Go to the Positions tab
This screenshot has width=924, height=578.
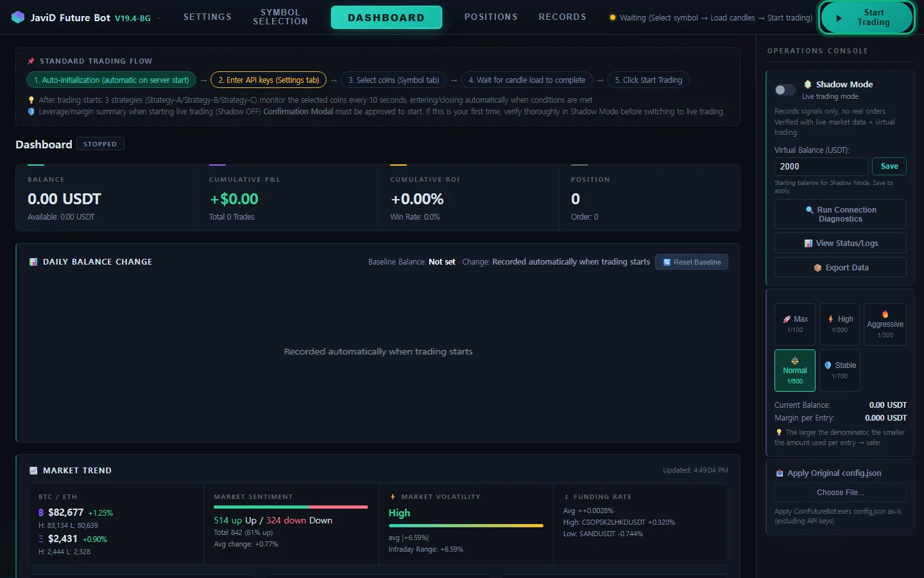491,17
